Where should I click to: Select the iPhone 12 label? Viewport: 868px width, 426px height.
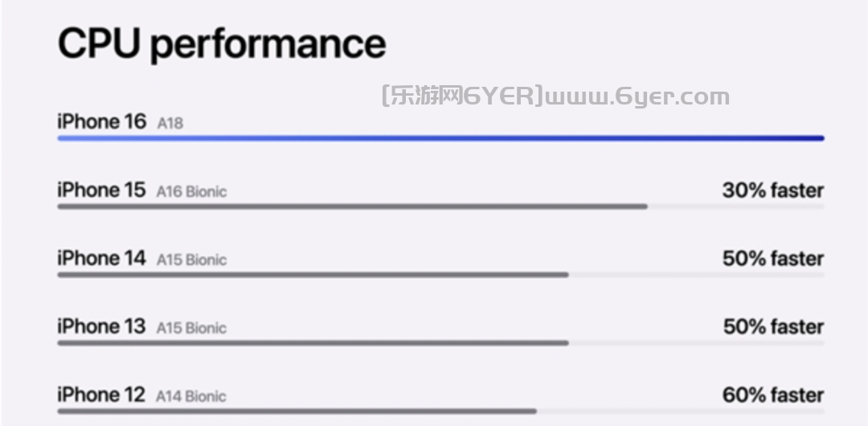click(101, 395)
